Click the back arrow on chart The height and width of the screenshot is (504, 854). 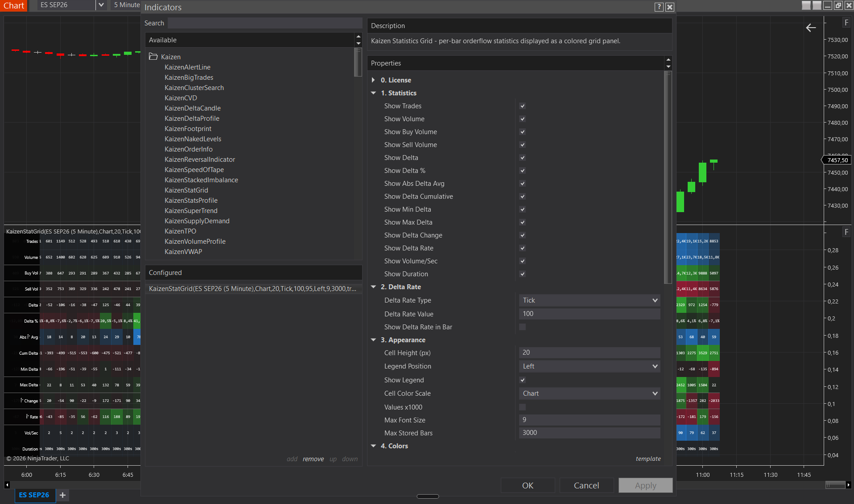811,28
